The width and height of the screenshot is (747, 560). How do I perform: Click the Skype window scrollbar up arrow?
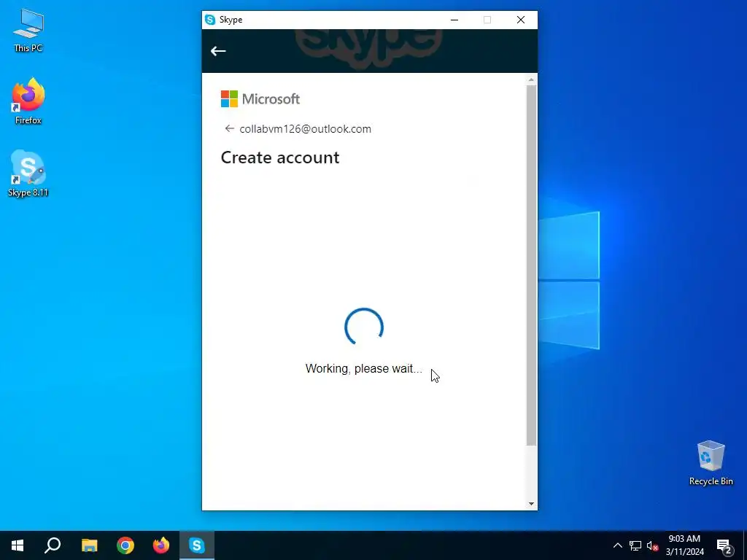click(x=531, y=79)
